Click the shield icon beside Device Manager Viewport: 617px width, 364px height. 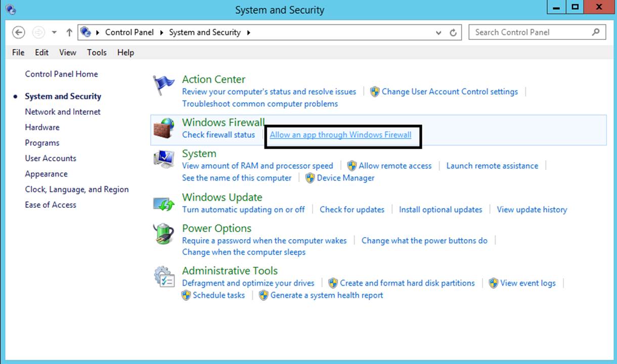pyautogui.click(x=310, y=178)
